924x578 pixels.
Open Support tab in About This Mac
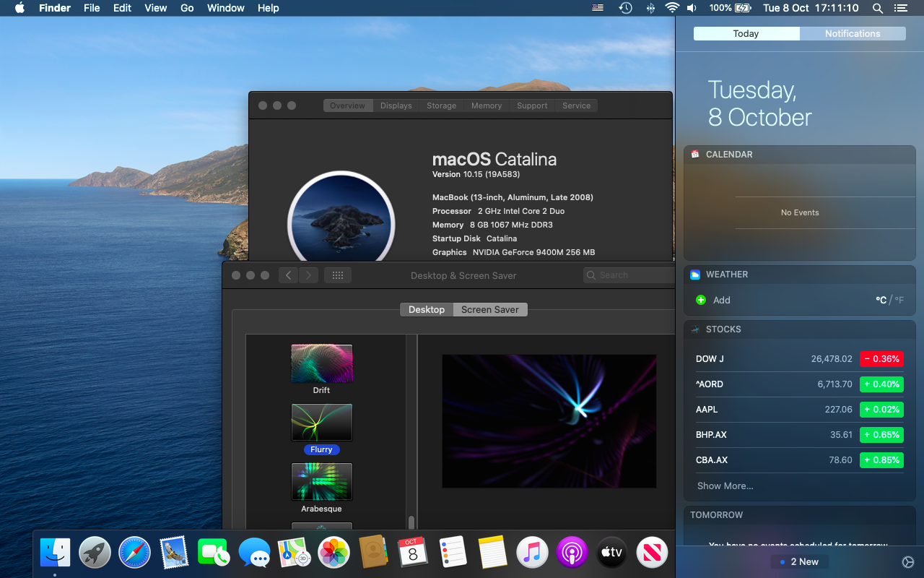[532, 105]
